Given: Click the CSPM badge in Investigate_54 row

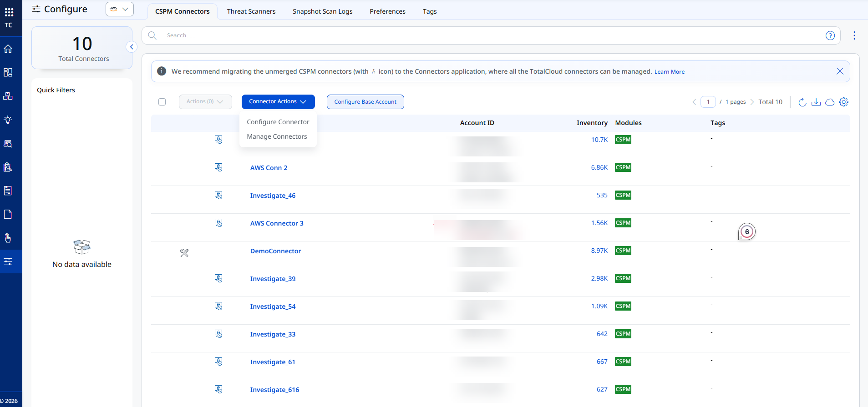Looking at the screenshot, I should point(623,306).
